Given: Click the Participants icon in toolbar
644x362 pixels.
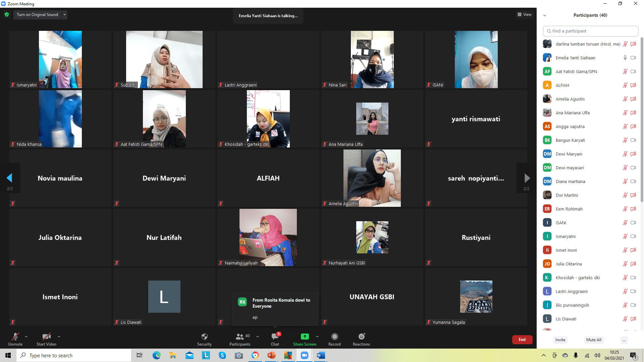Looking at the screenshot, I should [239, 337].
